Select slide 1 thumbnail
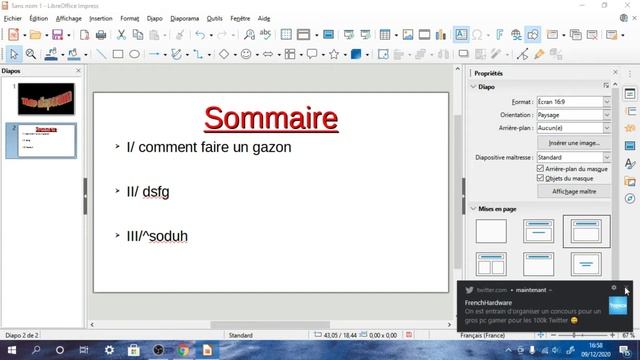Viewport: 640px width, 360px height. (x=46, y=99)
